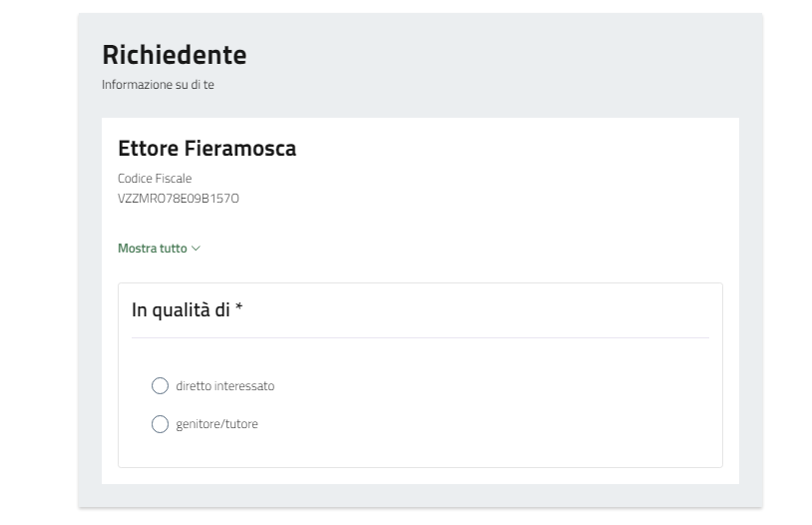Image resolution: width=812 pixels, height=525 pixels.
Task: Click the grey area right of 'Richiedente' title
Action: coord(499,54)
